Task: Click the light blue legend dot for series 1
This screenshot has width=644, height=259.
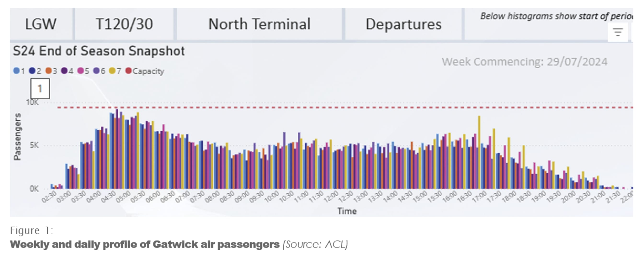Action: coord(16,71)
